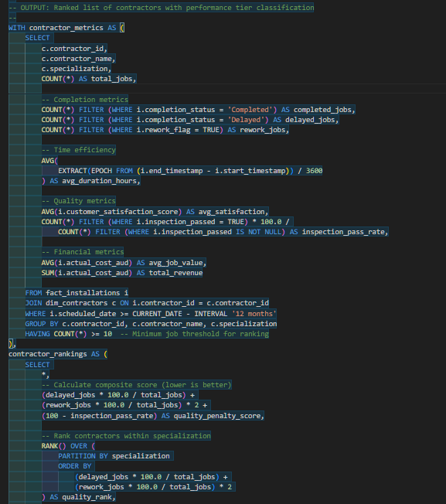This screenshot has width=446, height=504.
Task: Place cursor on 'c.specialization,' line
Action: click(77, 69)
